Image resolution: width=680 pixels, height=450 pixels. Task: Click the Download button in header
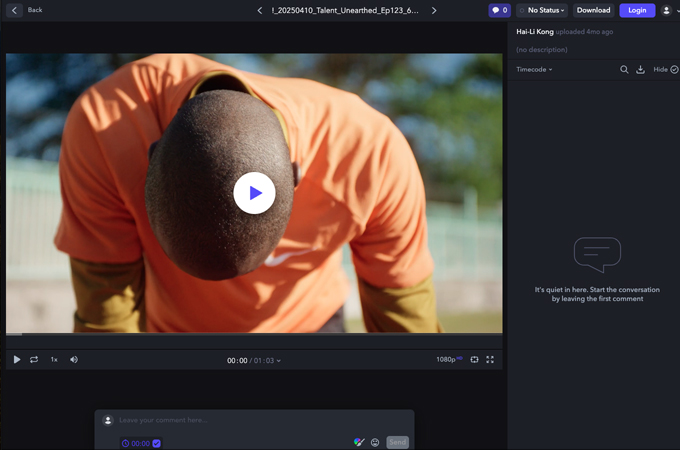click(593, 10)
